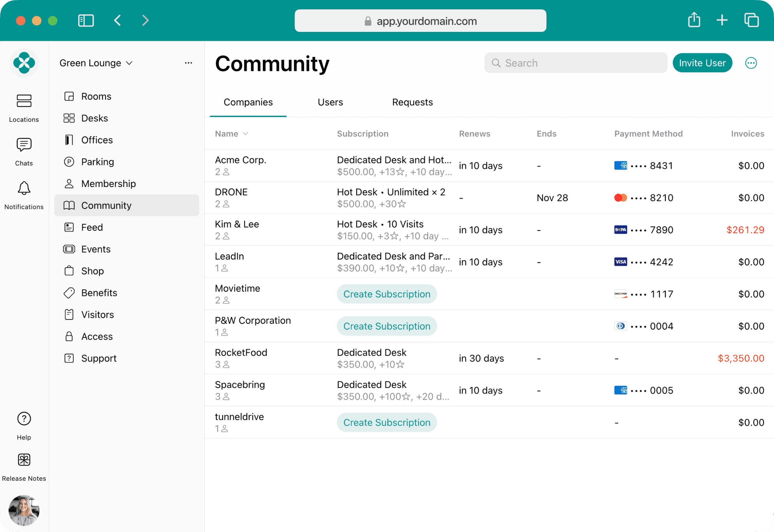Screen dimensions: 774x532
Task: Click the Search field
Action: click(576, 63)
